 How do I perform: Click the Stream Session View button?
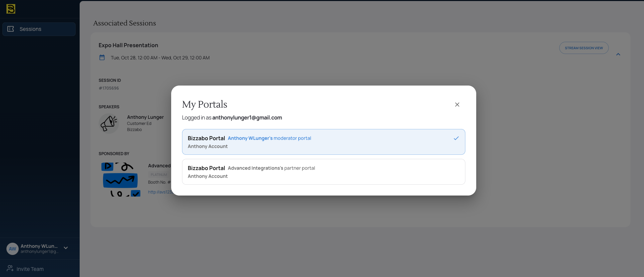(584, 48)
